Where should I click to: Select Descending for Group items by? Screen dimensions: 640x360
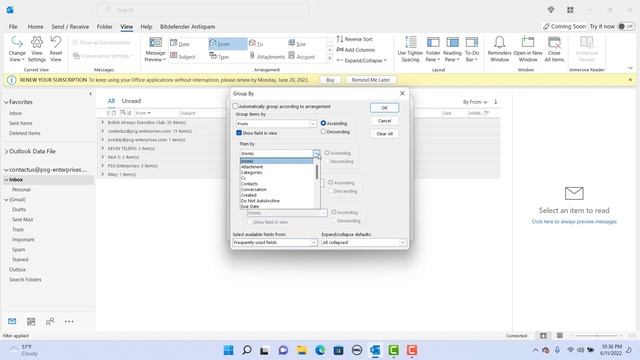coord(323,132)
